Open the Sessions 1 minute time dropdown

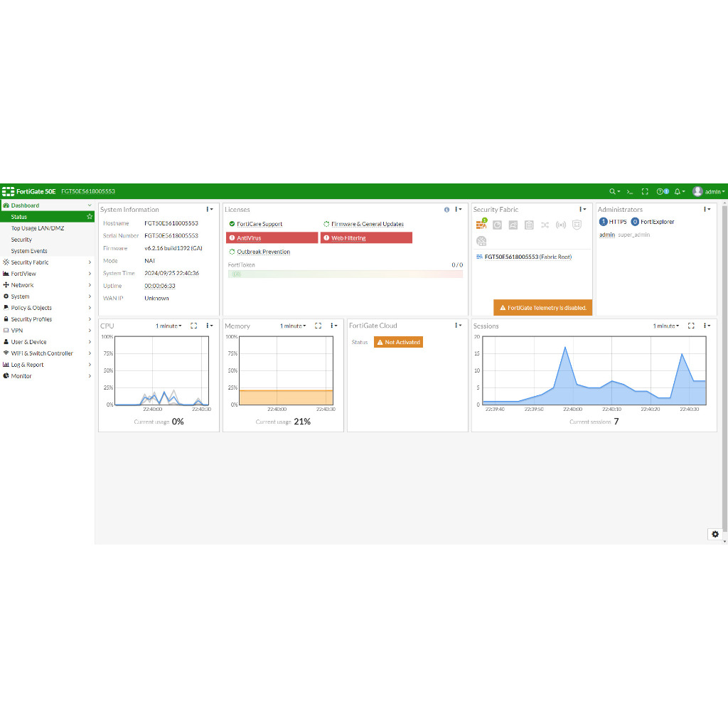(666, 326)
